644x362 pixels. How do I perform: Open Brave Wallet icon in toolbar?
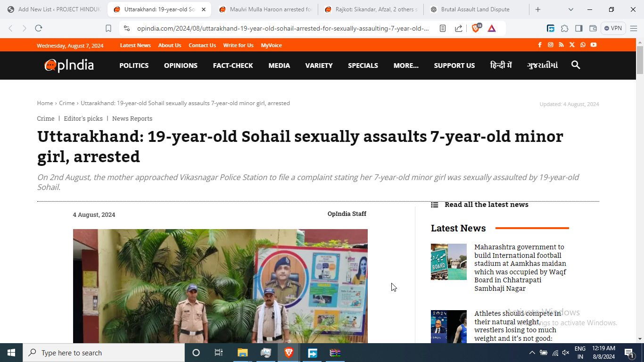pyautogui.click(x=593, y=28)
